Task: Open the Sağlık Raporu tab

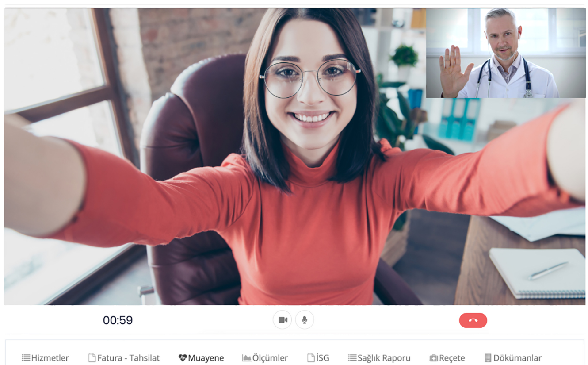Action: pos(384,358)
